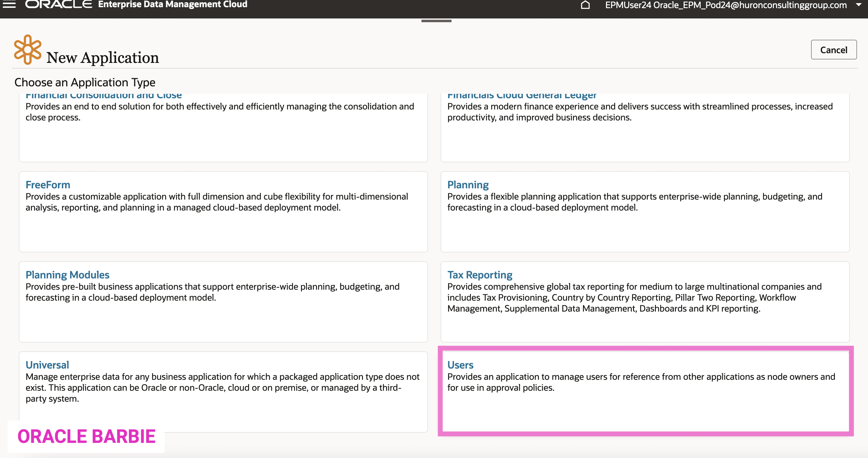Choose the Planning application type
This screenshot has height=458, width=868.
(x=468, y=185)
